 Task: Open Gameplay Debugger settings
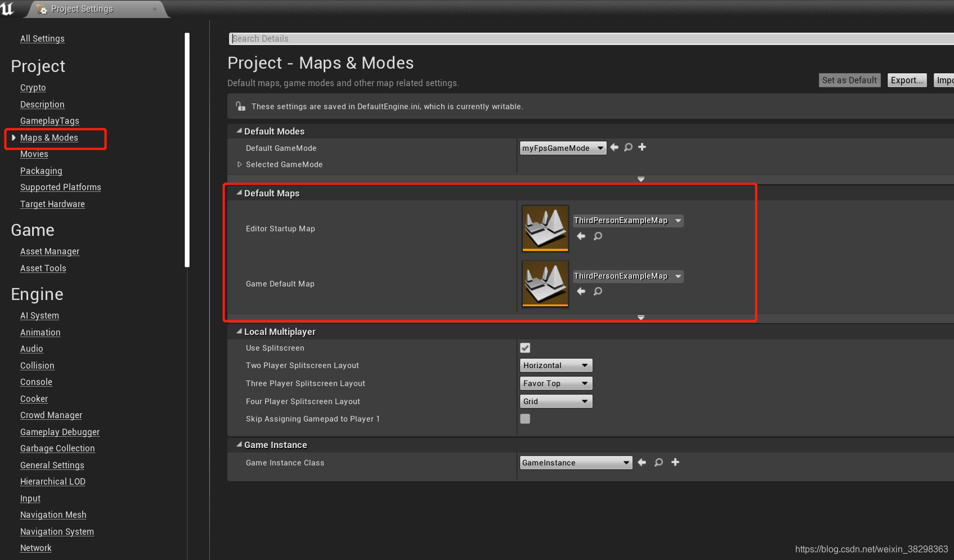coord(60,432)
